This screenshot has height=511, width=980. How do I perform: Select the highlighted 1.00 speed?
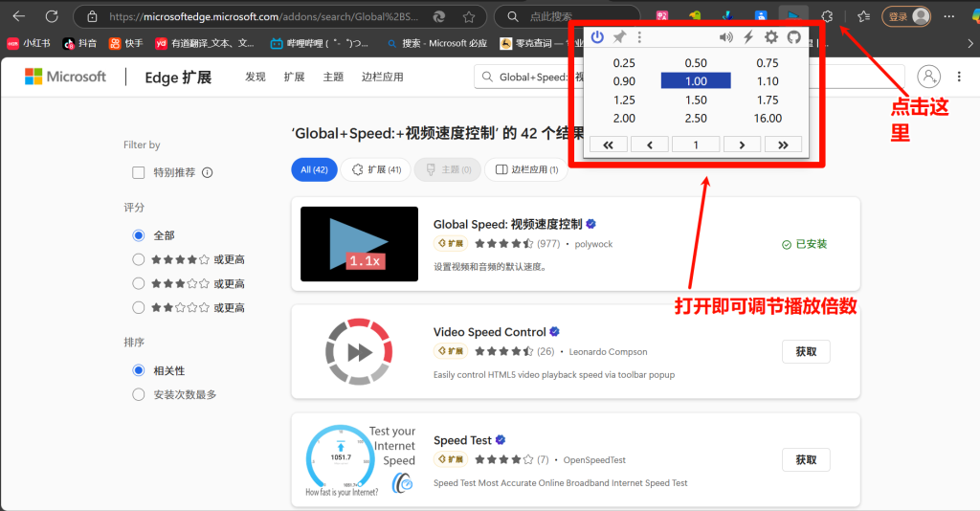click(696, 81)
